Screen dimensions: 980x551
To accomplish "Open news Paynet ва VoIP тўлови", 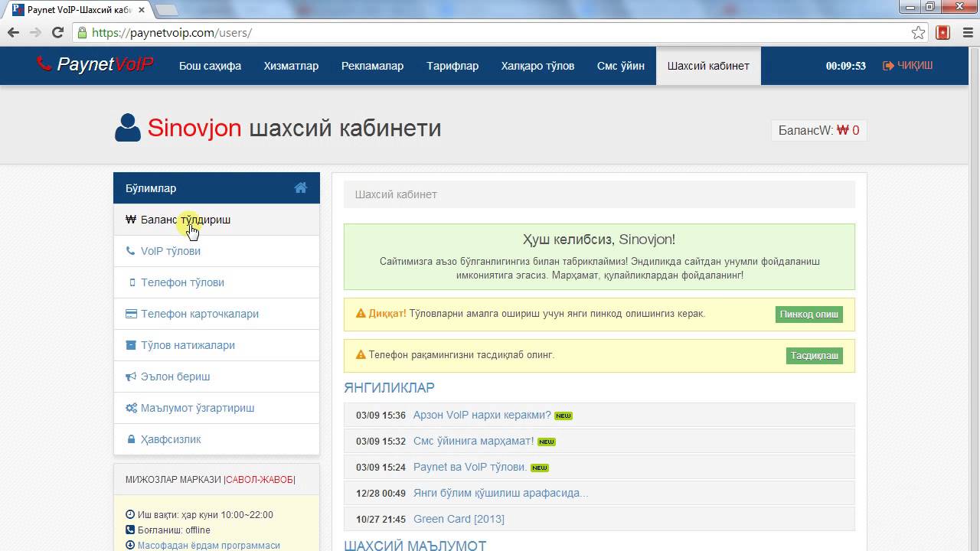I will (x=470, y=468).
